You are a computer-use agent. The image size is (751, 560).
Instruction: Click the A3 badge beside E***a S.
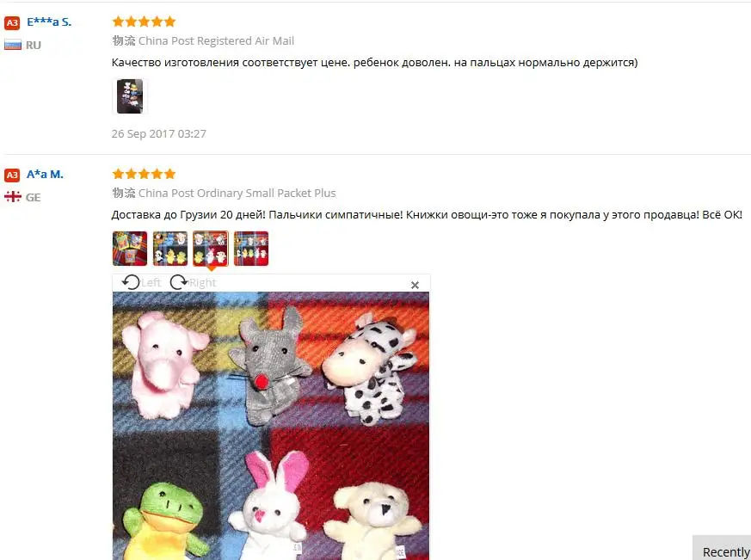12,22
